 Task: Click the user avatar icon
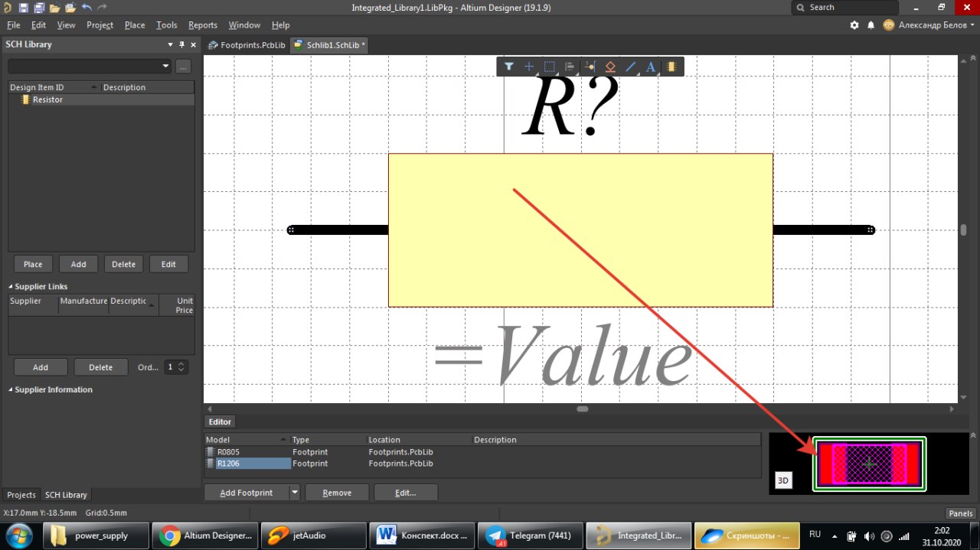click(888, 24)
